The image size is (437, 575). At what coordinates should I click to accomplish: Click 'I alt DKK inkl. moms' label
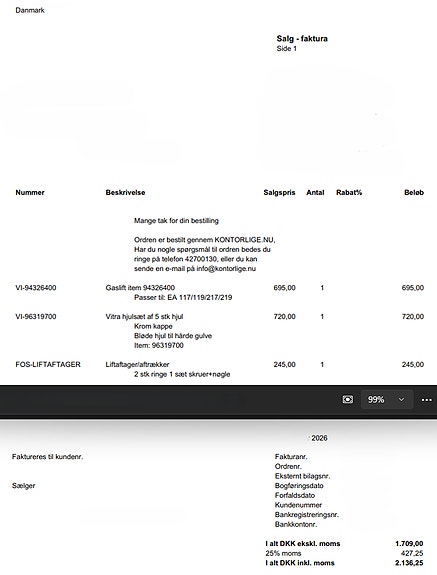point(300,563)
